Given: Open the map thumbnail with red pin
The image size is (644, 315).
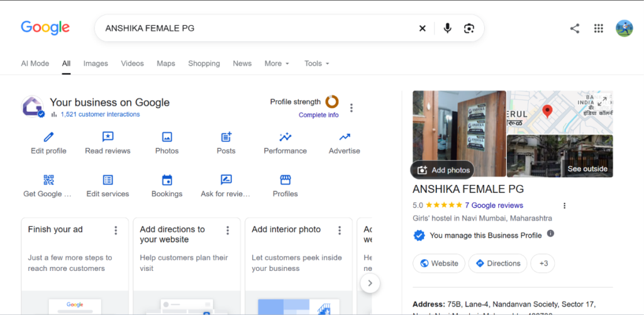Looking at the screenshot, I should 560,112.
